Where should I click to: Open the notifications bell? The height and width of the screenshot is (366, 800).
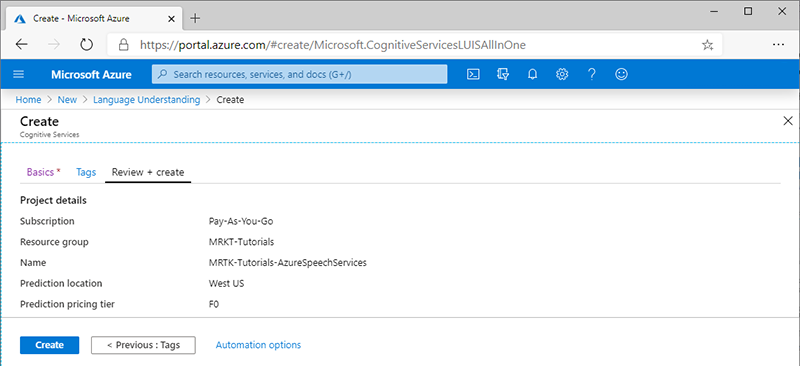[533, 75]
